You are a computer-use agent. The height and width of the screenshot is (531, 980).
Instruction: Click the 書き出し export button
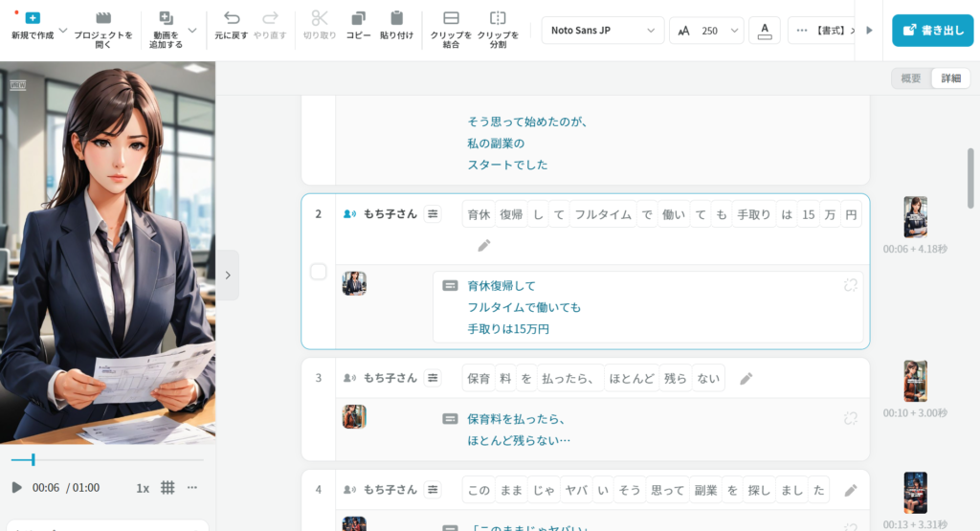pos(932,31)
